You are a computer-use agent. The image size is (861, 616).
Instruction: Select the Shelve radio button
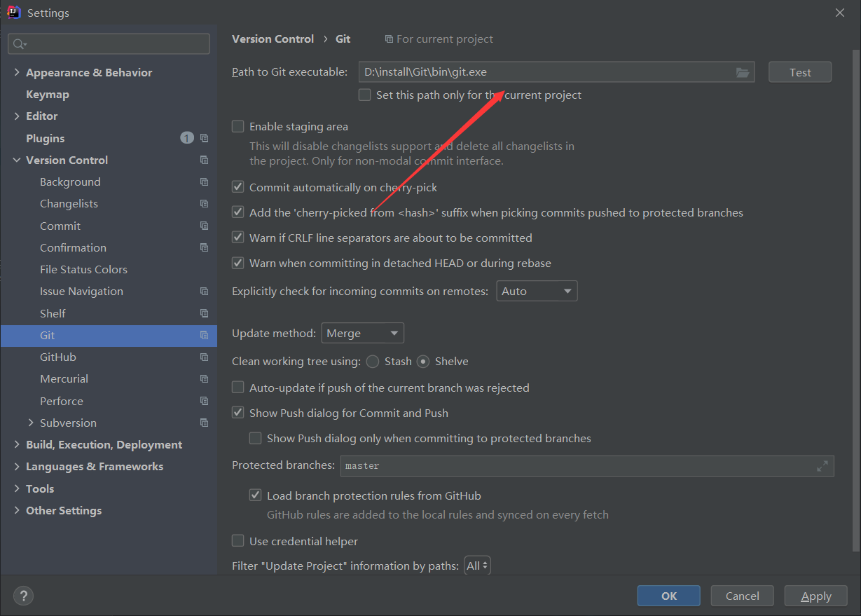tap(423, 362)
